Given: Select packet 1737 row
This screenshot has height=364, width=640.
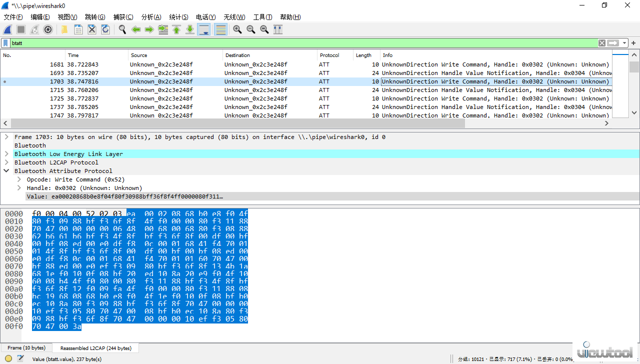Looking at the screenshot, I should coord(306,107).
